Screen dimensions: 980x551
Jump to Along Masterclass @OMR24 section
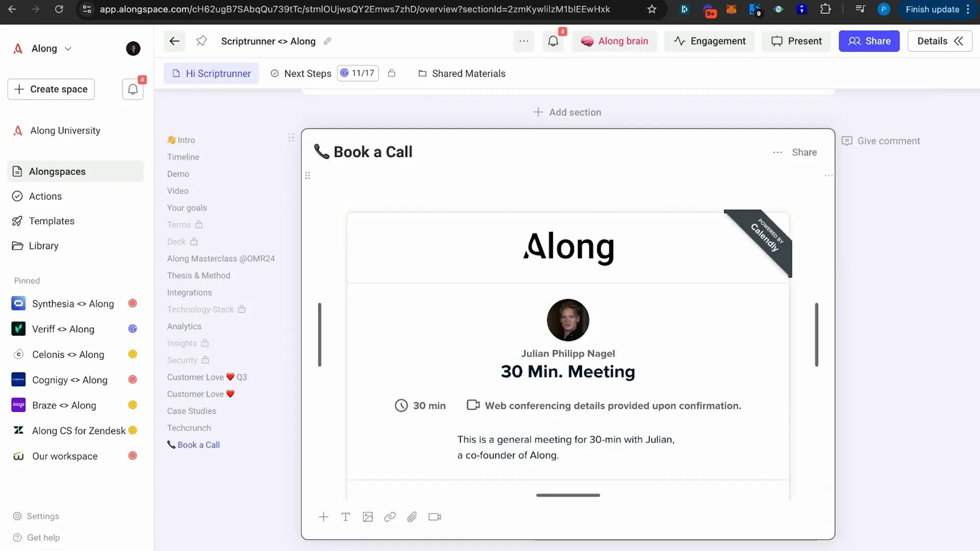[x=221, y=259]
